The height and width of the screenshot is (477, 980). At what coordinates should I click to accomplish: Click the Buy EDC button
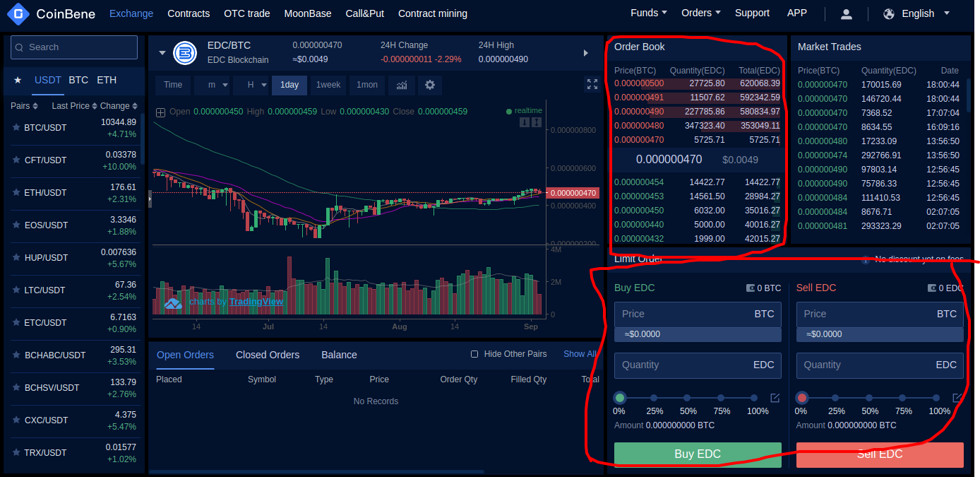click(698, 454)
